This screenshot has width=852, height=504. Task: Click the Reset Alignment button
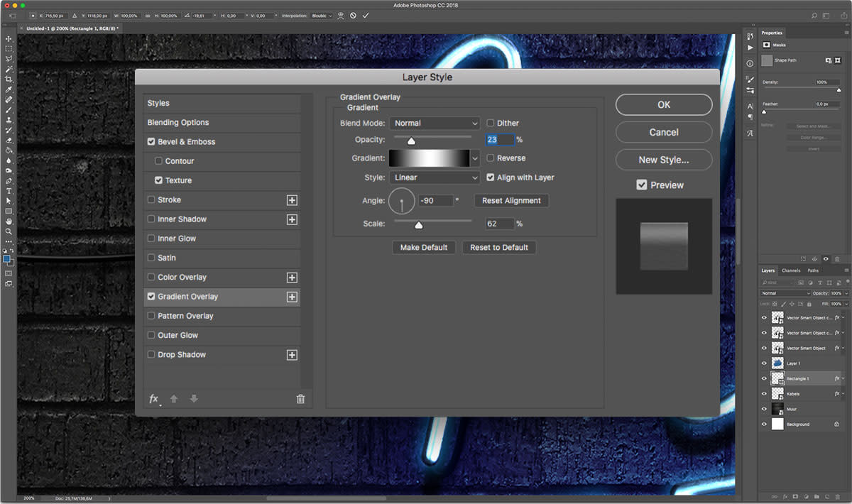[511, 201]
